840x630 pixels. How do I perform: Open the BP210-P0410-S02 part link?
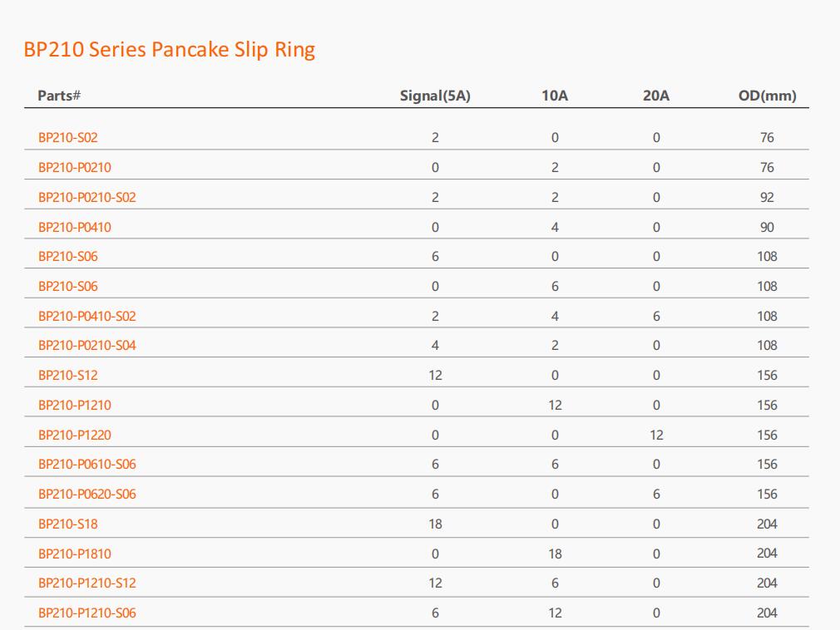[x=86, y=317]
